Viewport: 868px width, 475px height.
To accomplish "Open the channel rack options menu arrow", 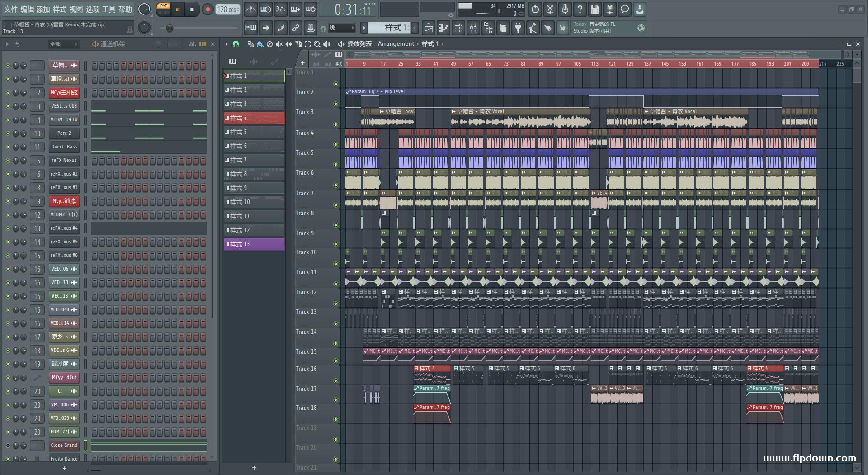I will coord(7,44).
